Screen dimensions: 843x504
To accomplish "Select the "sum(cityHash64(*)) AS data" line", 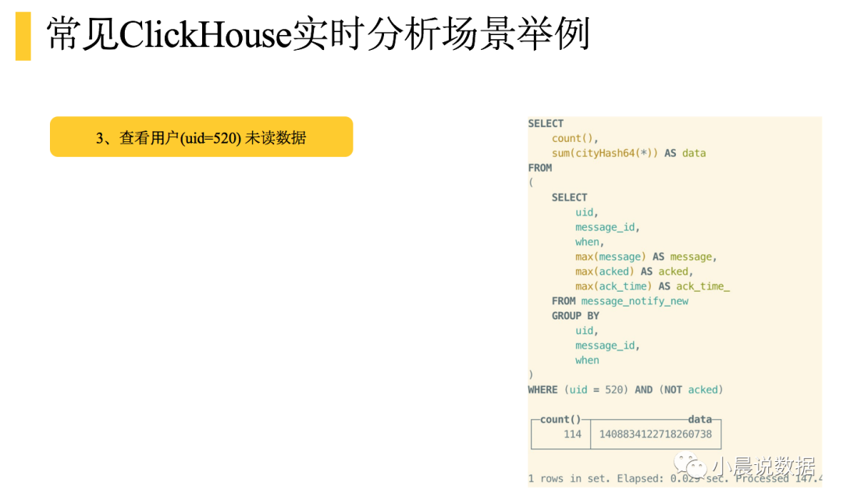I will coord(628,153).
